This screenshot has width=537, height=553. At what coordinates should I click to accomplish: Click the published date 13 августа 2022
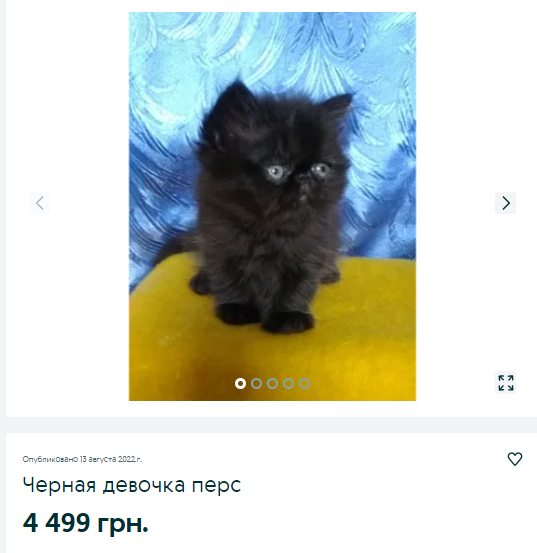point(111,459)
